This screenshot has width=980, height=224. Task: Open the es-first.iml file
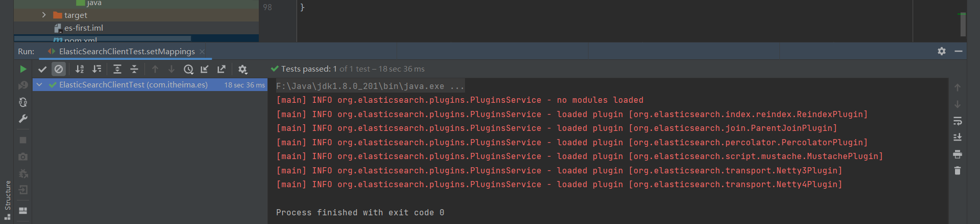(83, 28)
